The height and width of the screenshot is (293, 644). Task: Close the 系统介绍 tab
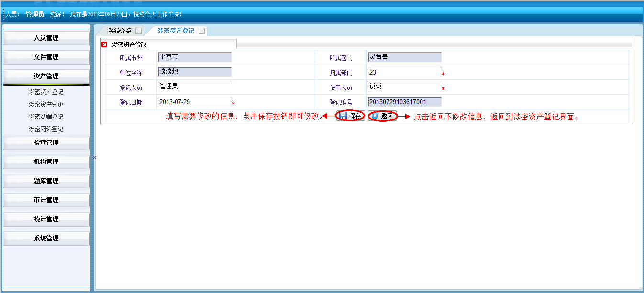click(139, 31)
